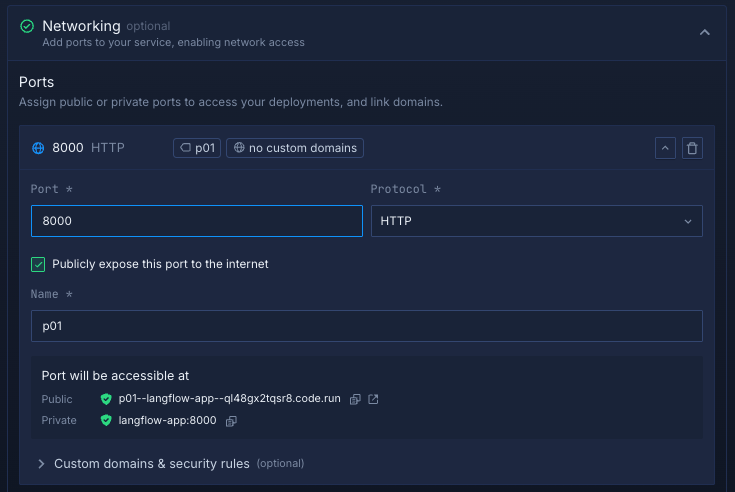Click the public p01--langflow-app URL text
The height and width of the screenshot is (492, 735).
[229, 399]
